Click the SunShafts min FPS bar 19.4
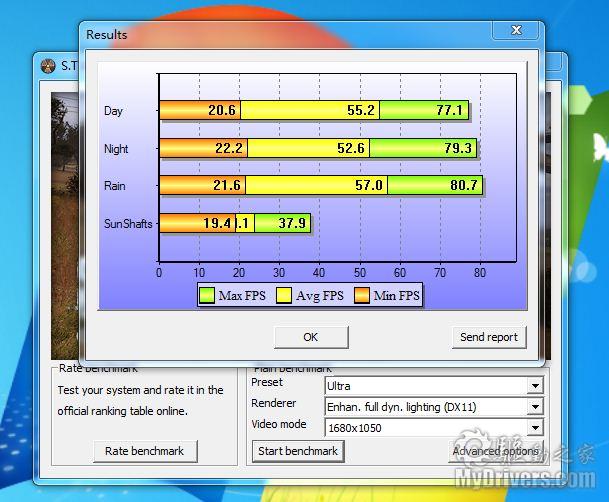Image resolution: width=609 pixels, height=502 pixels. tap(197, 223)
